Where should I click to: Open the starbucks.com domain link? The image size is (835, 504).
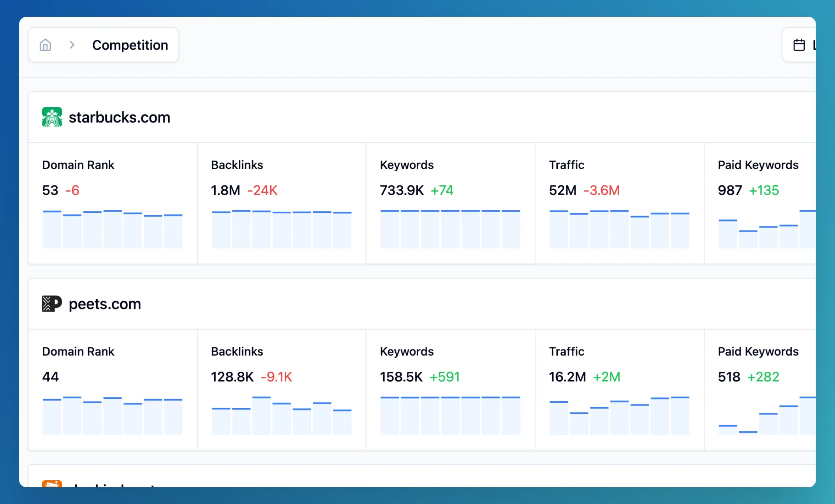(120, 117)
